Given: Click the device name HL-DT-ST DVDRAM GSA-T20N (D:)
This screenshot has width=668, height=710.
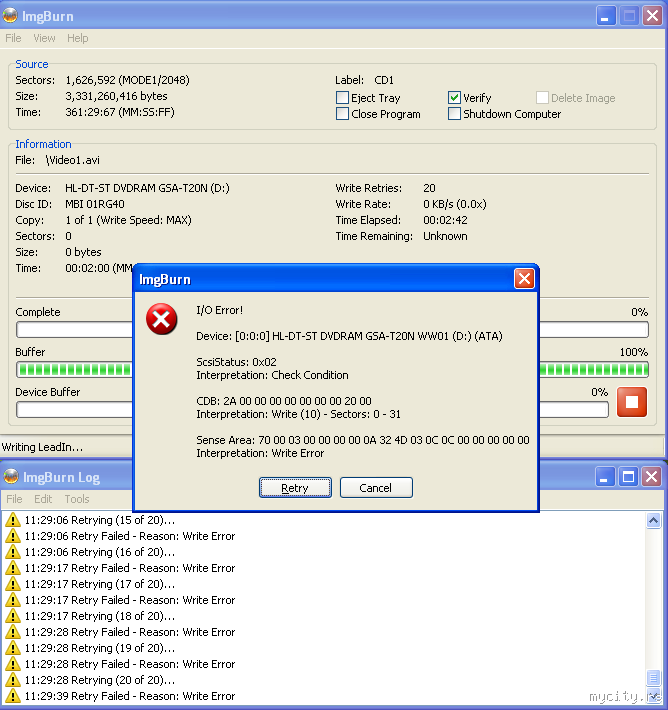Looking at the screenshot, I should coord(147,188).
